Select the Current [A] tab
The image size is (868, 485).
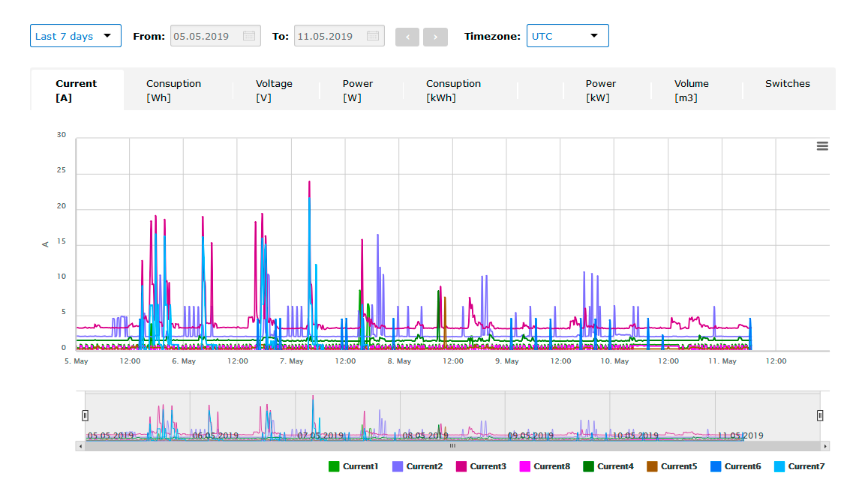click(x=77, y=90)
